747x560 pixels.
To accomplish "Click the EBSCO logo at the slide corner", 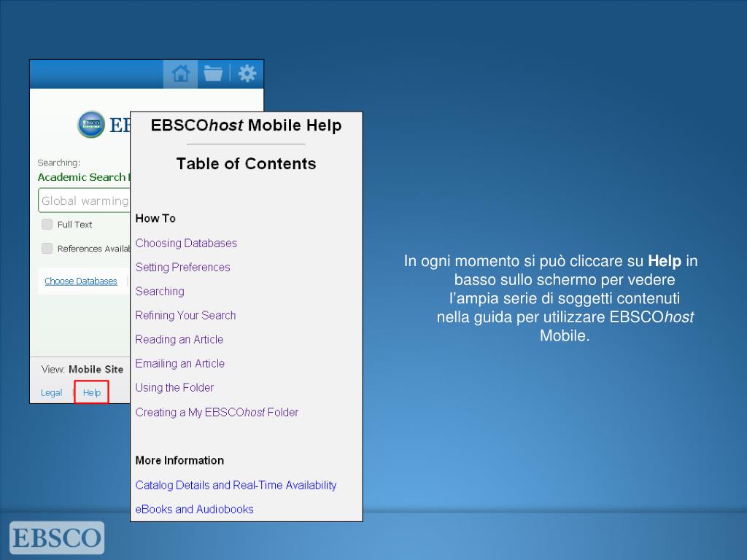I will click(57, 537).
